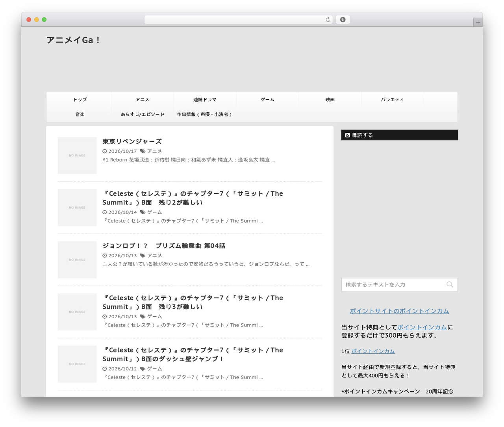Click the アニメ category tag on 東京リベンジャーズ

click(x=154, y=151)
